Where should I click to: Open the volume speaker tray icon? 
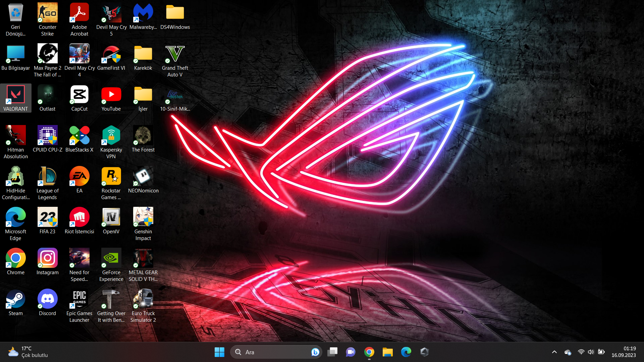pos(591,352)
